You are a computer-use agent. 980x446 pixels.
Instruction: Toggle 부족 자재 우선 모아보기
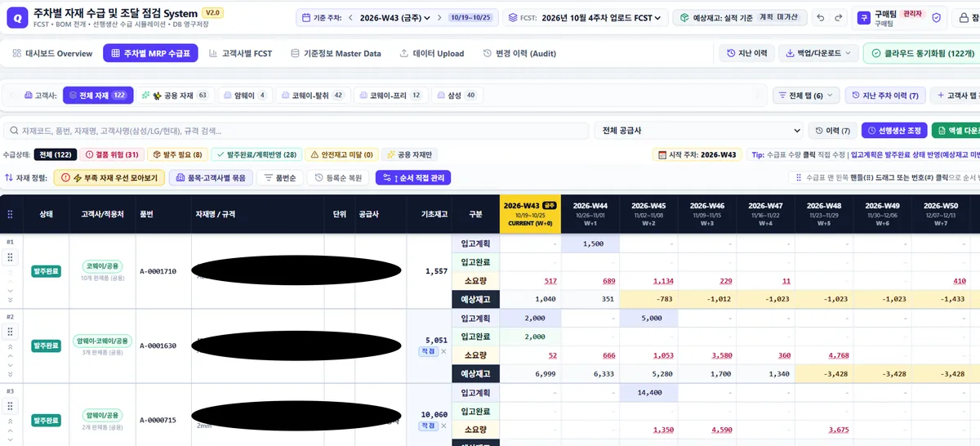109,177
